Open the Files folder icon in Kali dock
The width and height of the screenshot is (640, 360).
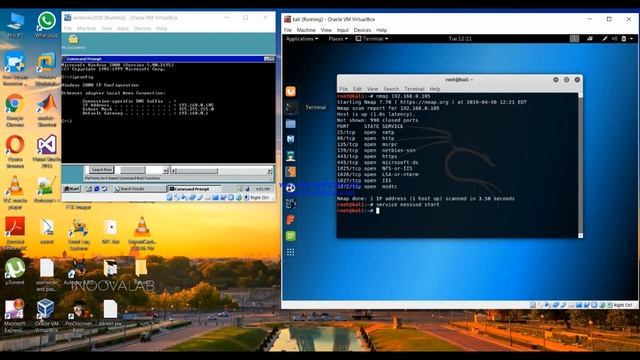[x=291, y=124]
